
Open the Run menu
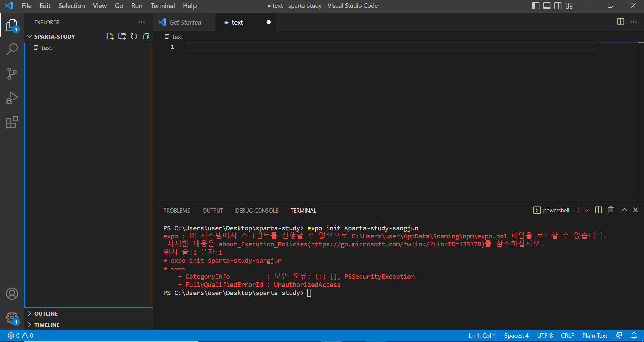(137, 6)
